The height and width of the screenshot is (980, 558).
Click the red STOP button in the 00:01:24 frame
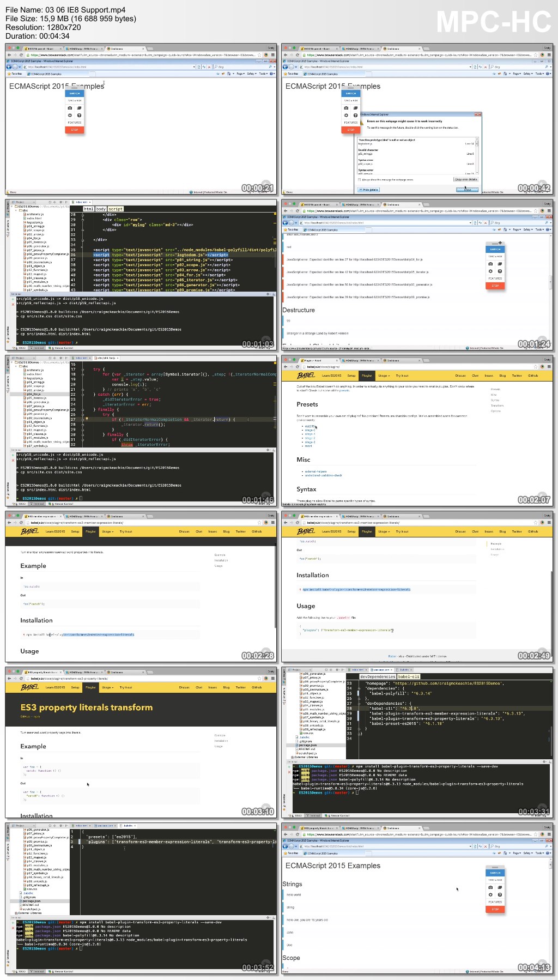tap(495, 286)
